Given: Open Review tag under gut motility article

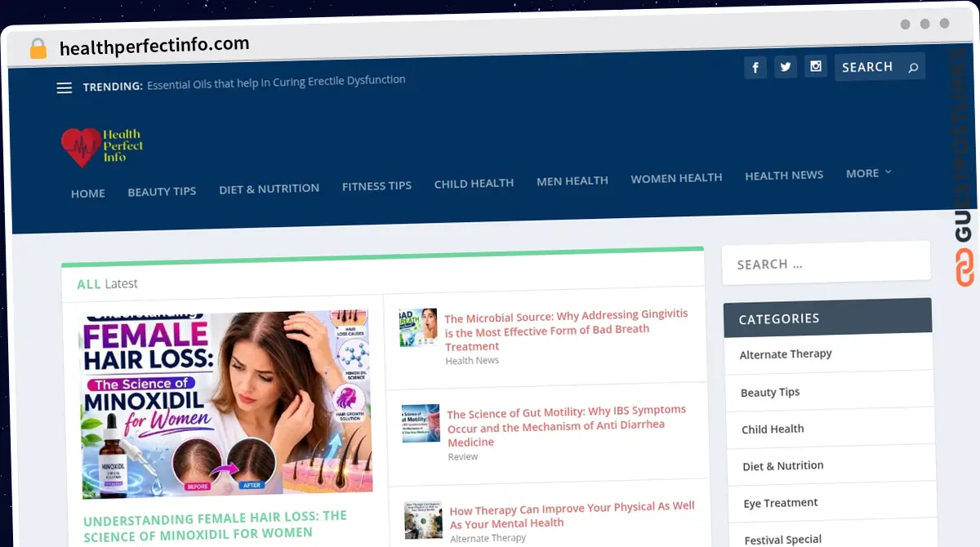Looking at the screenshot, I should [x=463, y=456].
